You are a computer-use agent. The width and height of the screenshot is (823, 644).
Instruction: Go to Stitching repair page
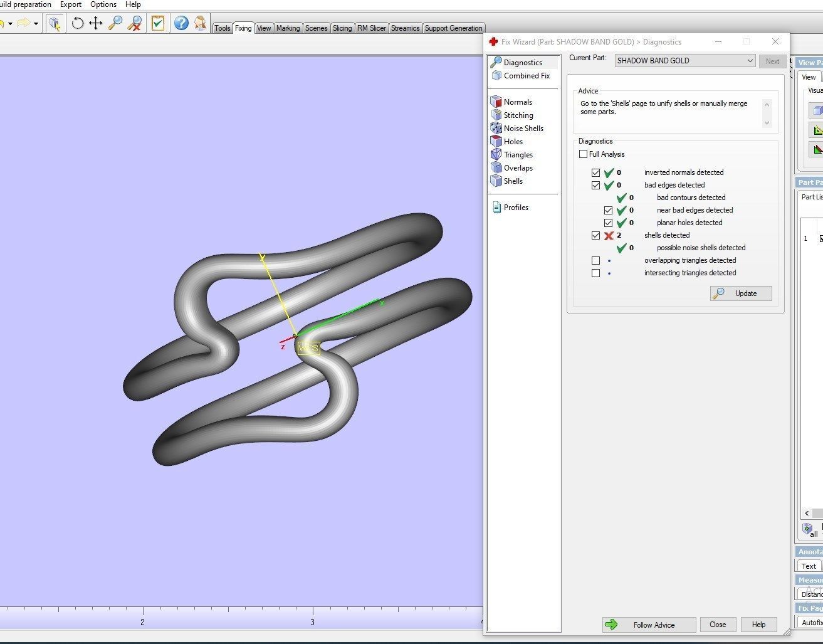[518, 115]
